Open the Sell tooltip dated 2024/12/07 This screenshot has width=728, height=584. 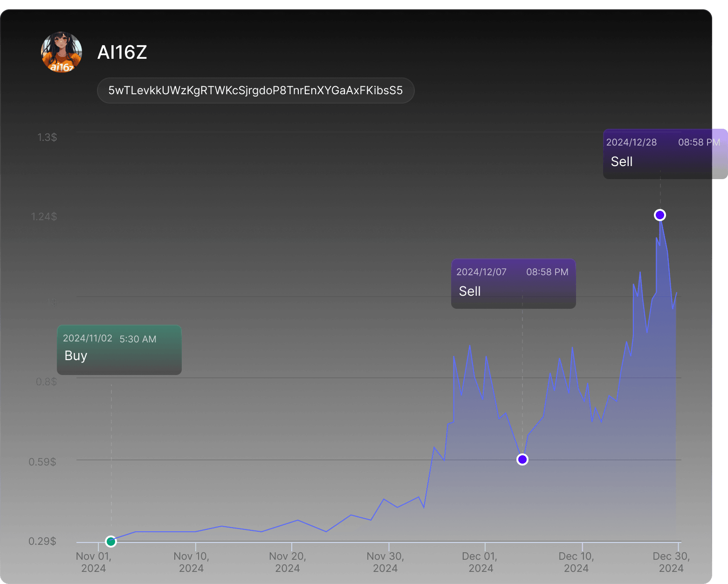tap(513, 282)
